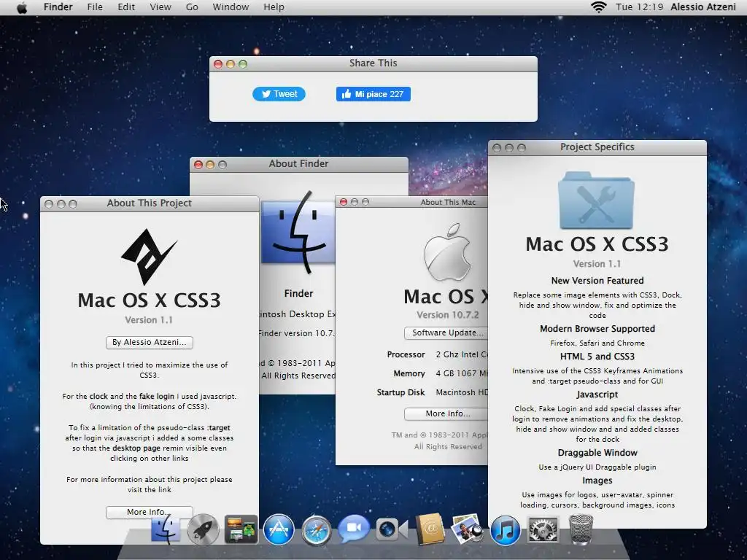The image size is (747, 560).
Task: Close the About Finder window
Action: click(198, 165)
